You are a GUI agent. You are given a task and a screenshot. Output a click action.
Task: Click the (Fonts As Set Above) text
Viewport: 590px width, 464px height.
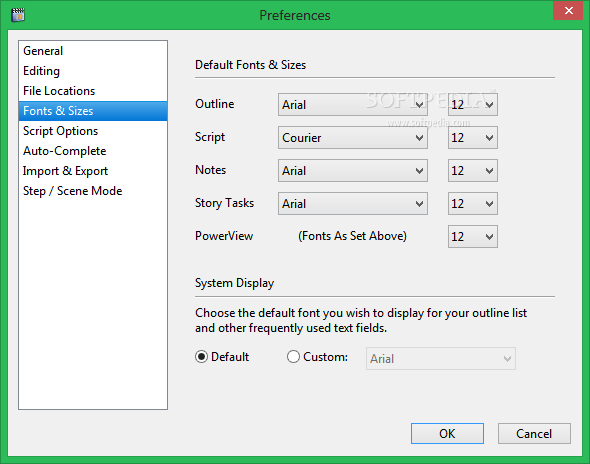click(352, 236)
